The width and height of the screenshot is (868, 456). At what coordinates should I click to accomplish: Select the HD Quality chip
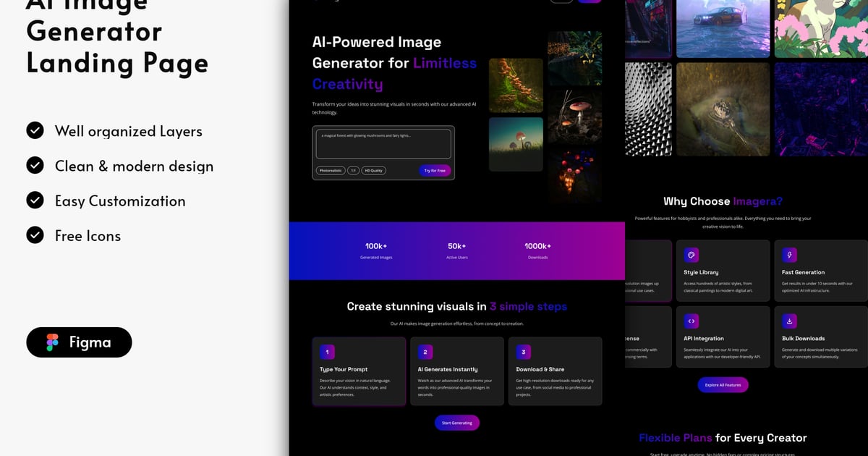[374, 171]
